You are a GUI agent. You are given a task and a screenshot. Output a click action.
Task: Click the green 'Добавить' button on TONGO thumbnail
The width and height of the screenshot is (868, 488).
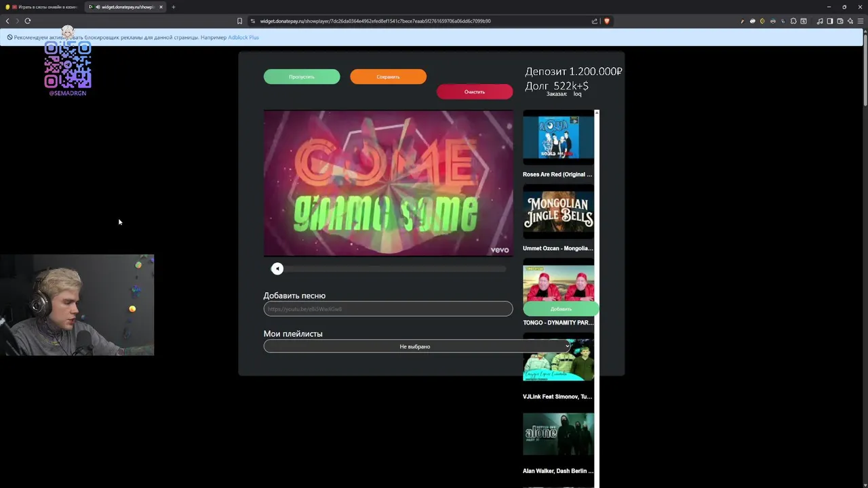[561, 308]
